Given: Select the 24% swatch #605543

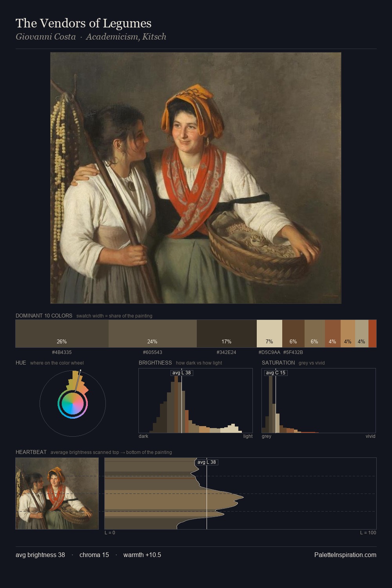Looking at the screenshot, I should pyautogui.click(x=152, y=334).
